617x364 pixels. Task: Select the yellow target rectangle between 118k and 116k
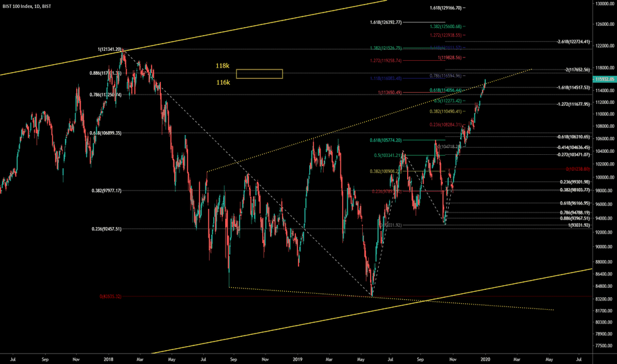(260, 73)
